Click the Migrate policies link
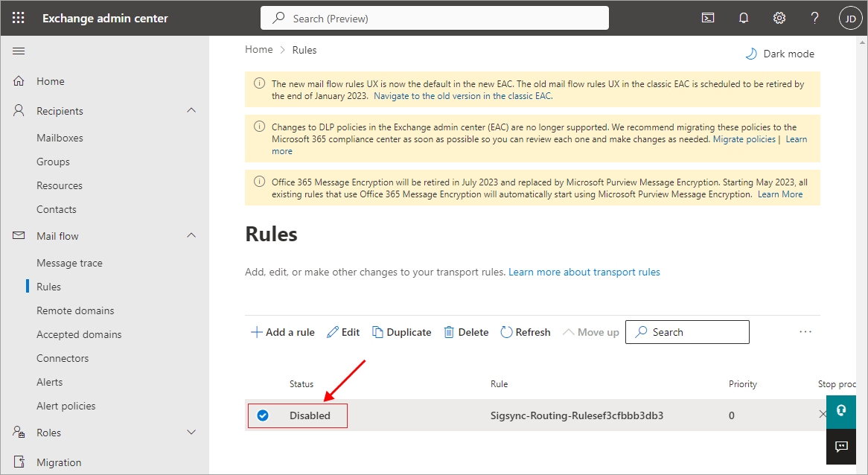 point(744,139)
